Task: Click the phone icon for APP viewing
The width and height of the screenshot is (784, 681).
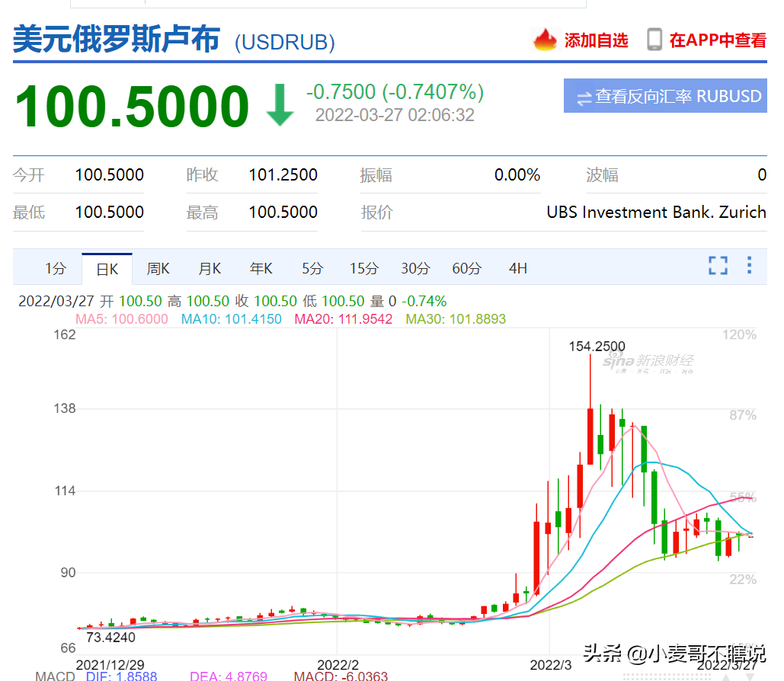Action: click(654, 40)
